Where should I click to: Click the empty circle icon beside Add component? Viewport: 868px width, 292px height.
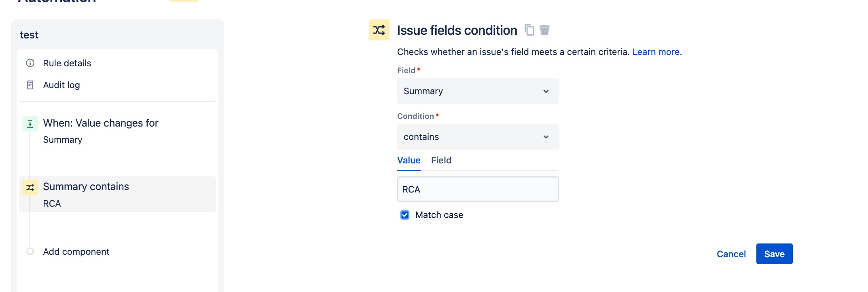point(30,252)
